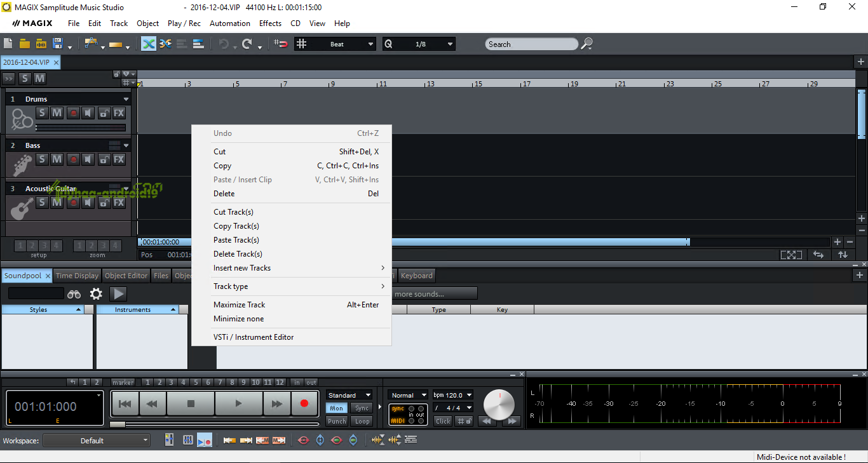
Task: Click the Soundpool preview play button
Action: tap(118, 293)
